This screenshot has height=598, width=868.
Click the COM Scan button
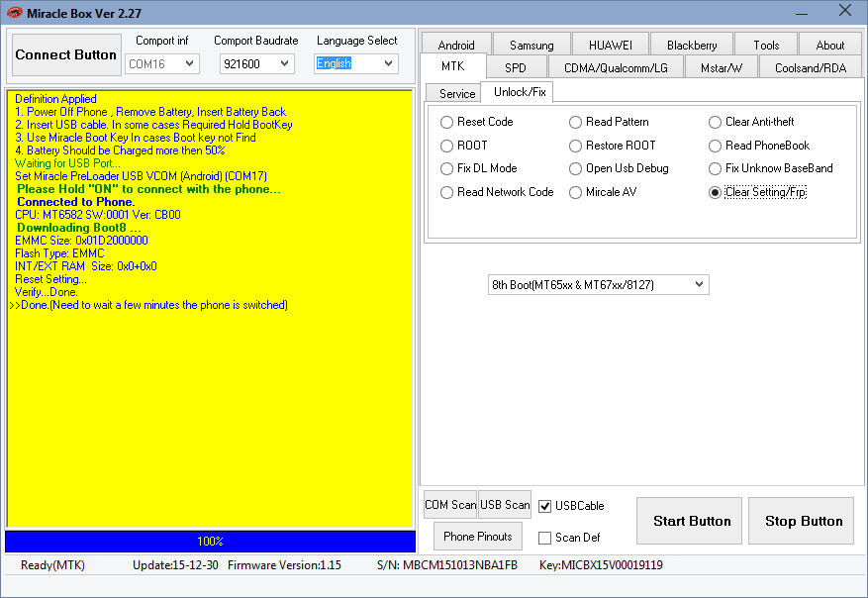(450, 504)
